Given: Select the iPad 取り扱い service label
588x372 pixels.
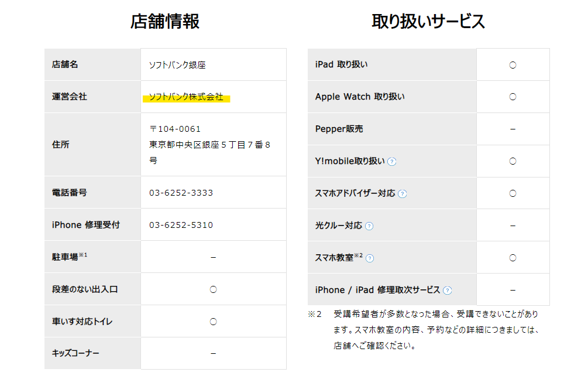Looking at the screenshot, I should click(x=341, y=64).
